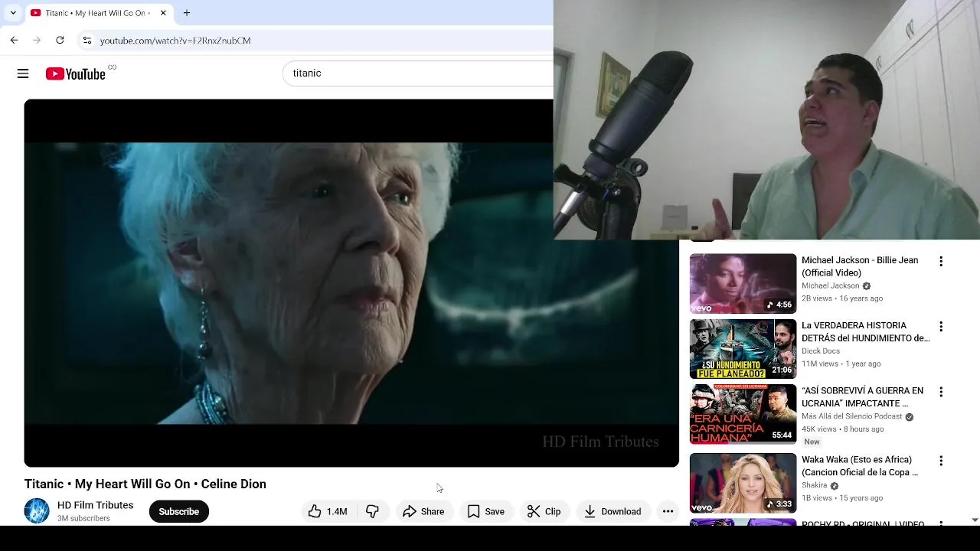The image size is (980, 551).
Task: Click the video player showing the elderly woman
Action: 351,283
